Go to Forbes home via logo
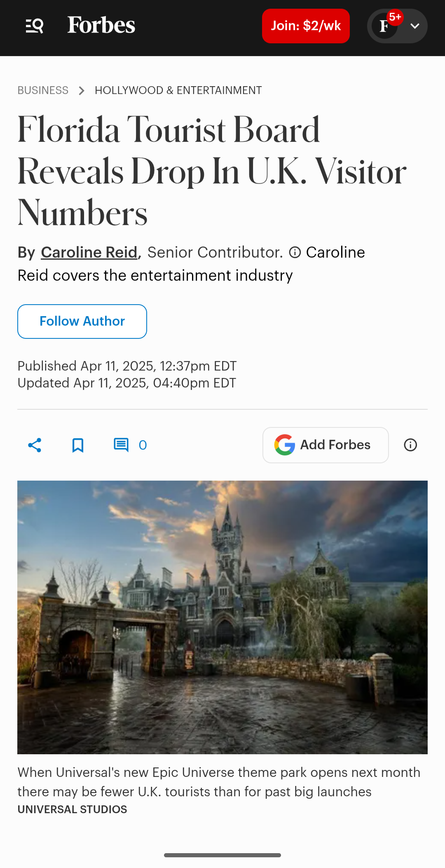This screenshot has height=868, width=445. coord(101,25)
